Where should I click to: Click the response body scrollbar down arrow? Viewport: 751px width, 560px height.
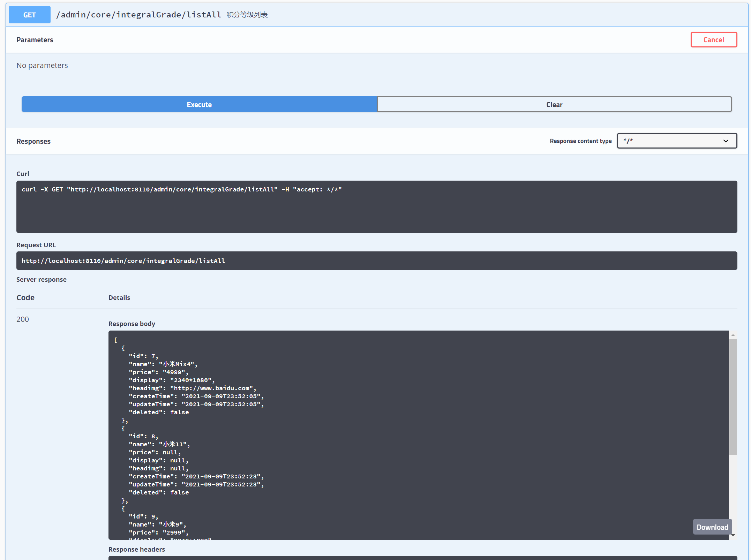[x=733, y=535]
